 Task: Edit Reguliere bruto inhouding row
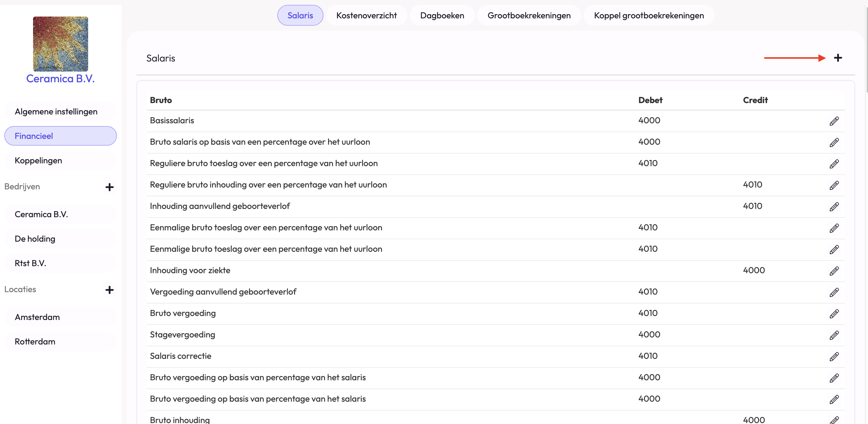pyautogui.click(x=834, y=185)
